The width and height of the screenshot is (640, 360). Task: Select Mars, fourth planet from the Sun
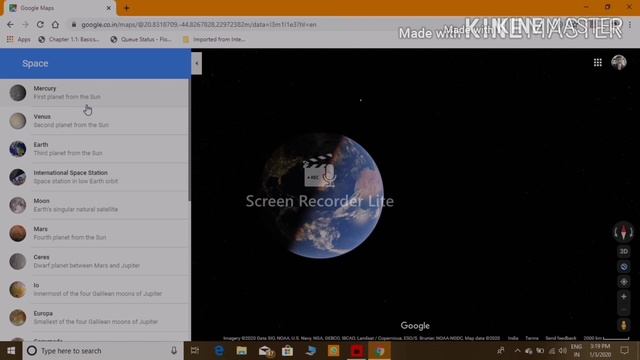click(x=94, y=233)
